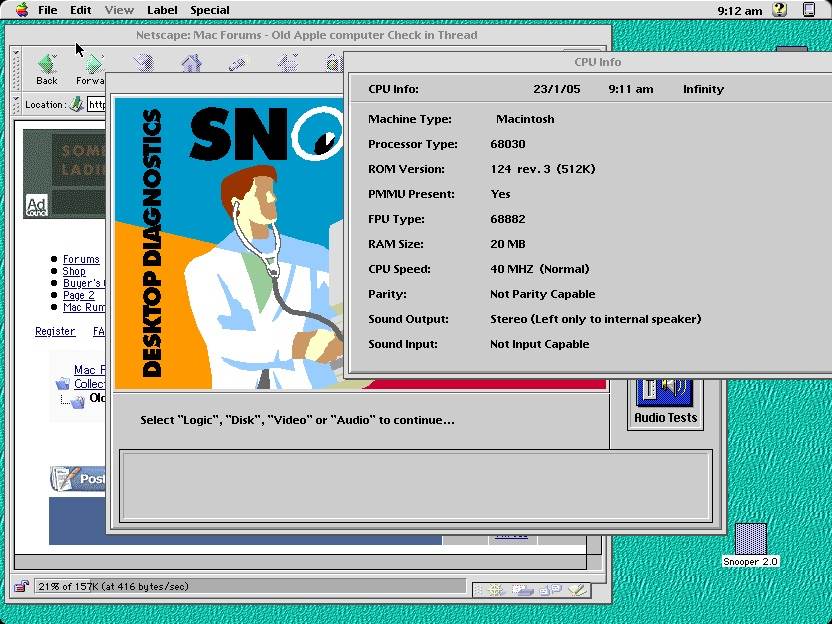Click the CPU Info window title bar
The height and width of the screenshot is (624, 832).
587,62
